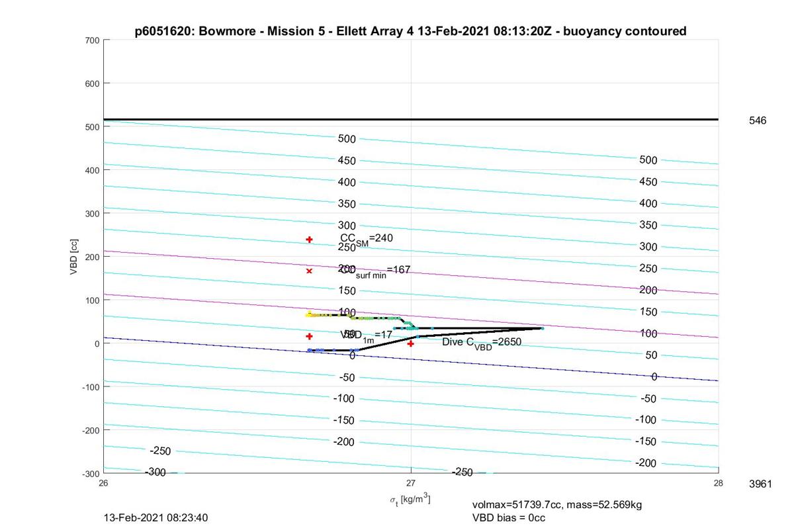794x532 pixels.
Task: Click contour label '0' on the right blue line
Action: pyautogui.click(x=654, y=377)
